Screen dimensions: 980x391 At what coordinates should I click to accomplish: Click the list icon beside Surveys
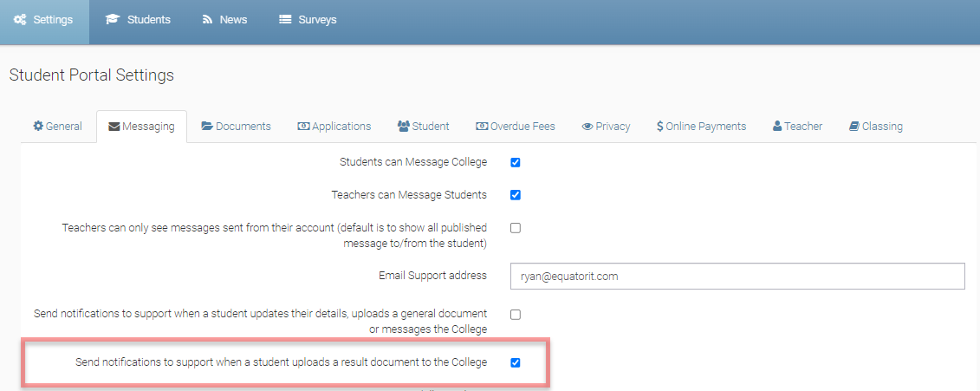click(x=284, y=20)
